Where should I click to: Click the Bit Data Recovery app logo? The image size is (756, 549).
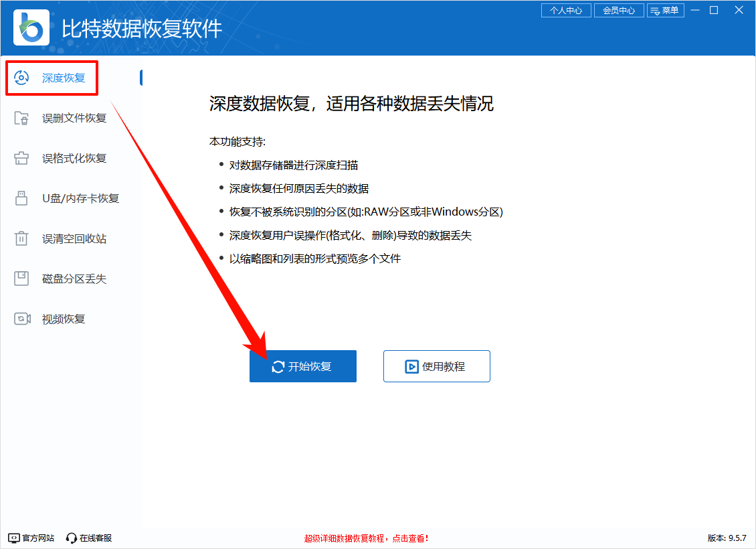[x=31, y=28]
